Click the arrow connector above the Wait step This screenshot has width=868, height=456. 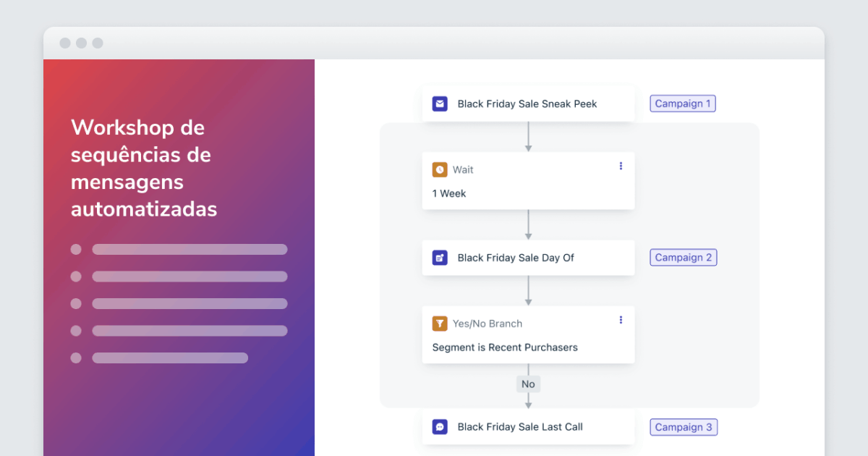click(x=528, y=136)
